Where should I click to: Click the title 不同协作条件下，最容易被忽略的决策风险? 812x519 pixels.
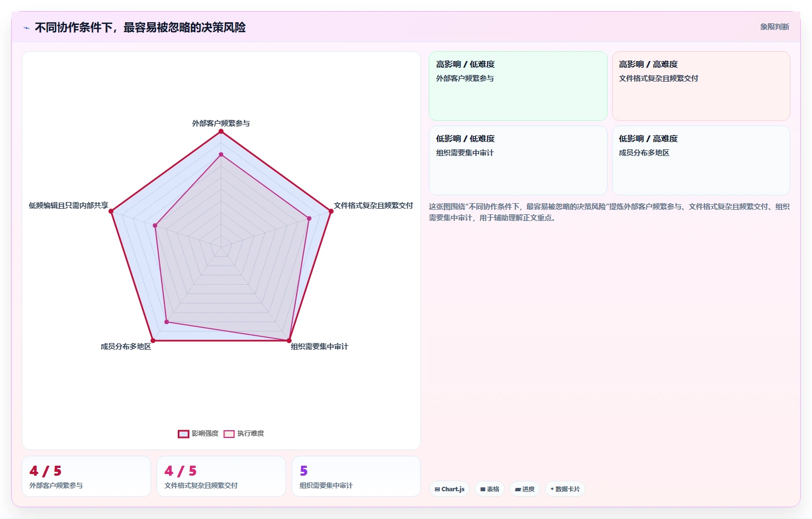pyautogui.click(x=140, y=28)
